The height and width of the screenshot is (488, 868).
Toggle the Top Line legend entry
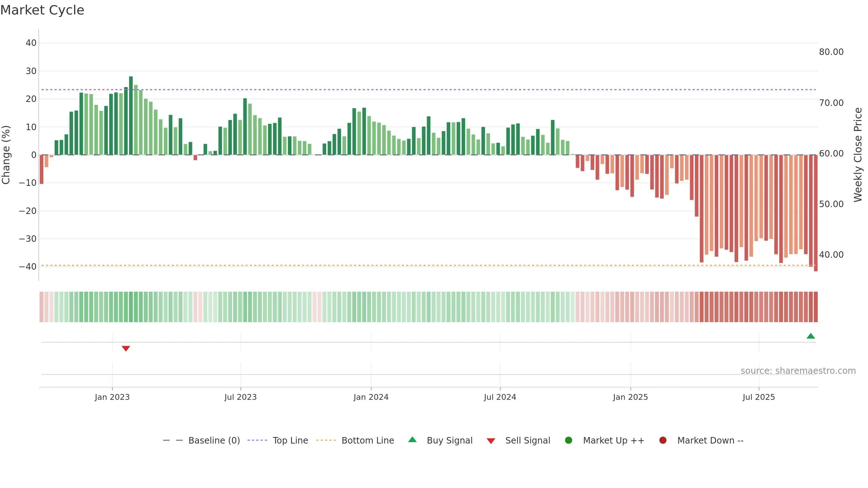[x=278, y=440]
